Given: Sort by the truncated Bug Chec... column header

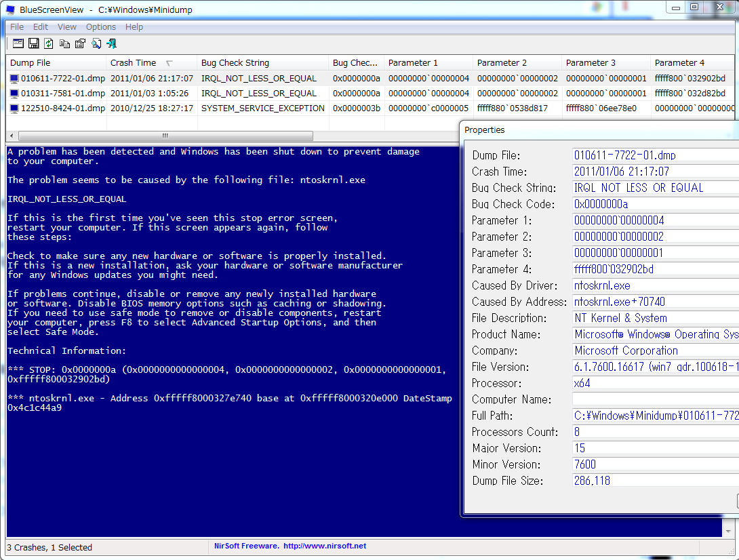Looking at the screenshot, I should [x=357, y=62].
